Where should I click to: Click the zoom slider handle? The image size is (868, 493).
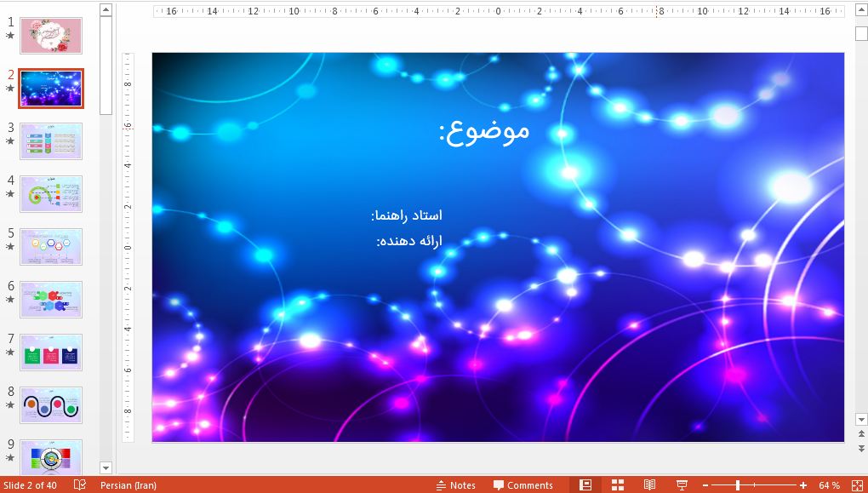click(x=738, y=484)
